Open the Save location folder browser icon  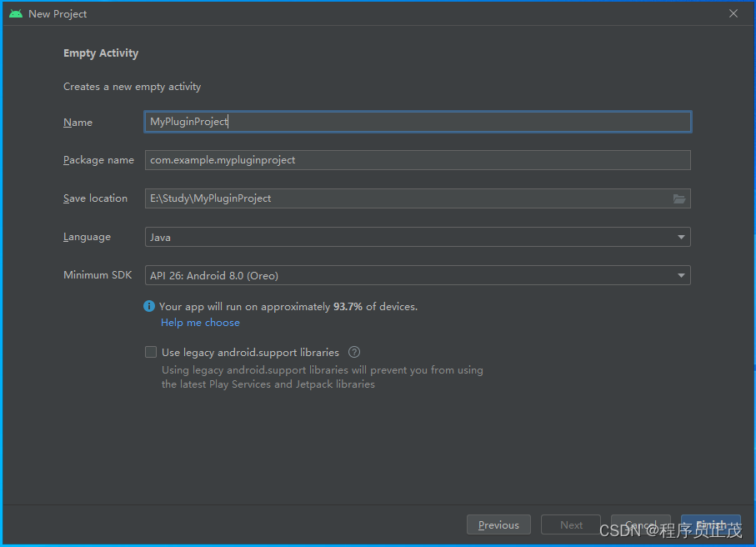(679, 198)
